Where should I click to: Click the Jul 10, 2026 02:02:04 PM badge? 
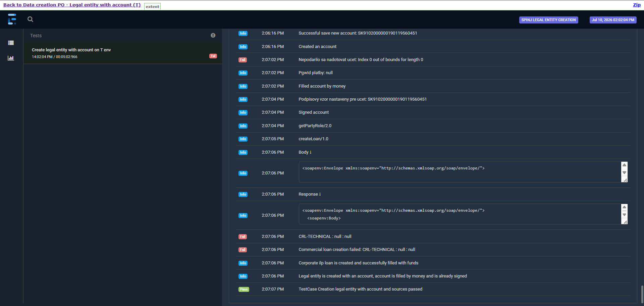pyautogui.click(x=613, y=20)
